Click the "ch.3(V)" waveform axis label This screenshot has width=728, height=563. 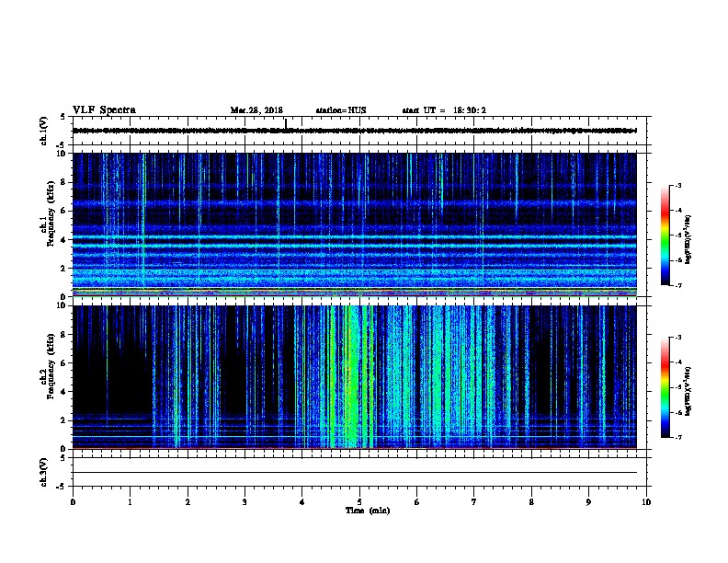click(x=43, y=472)
